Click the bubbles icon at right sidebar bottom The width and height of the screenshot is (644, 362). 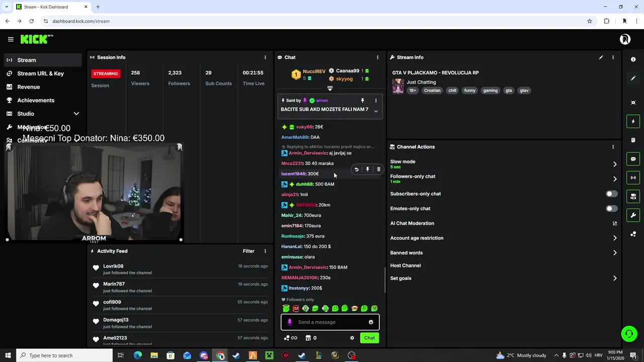633,234
